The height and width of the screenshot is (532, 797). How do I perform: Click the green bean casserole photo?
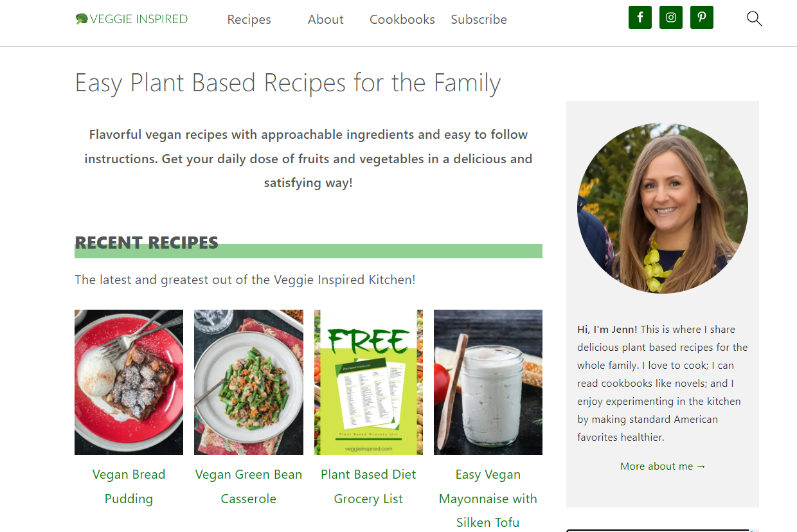point(249,382)
